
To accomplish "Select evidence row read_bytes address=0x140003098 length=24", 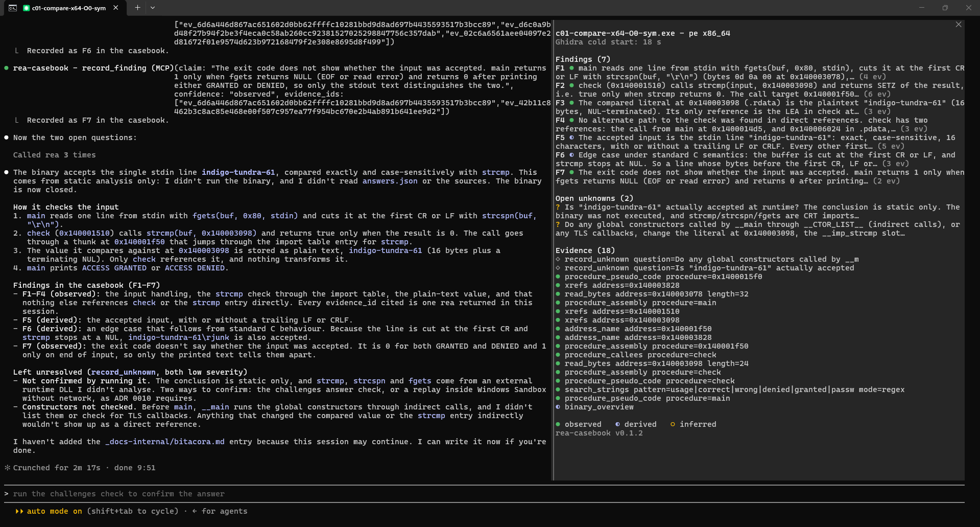I will (x=652, y=363).
